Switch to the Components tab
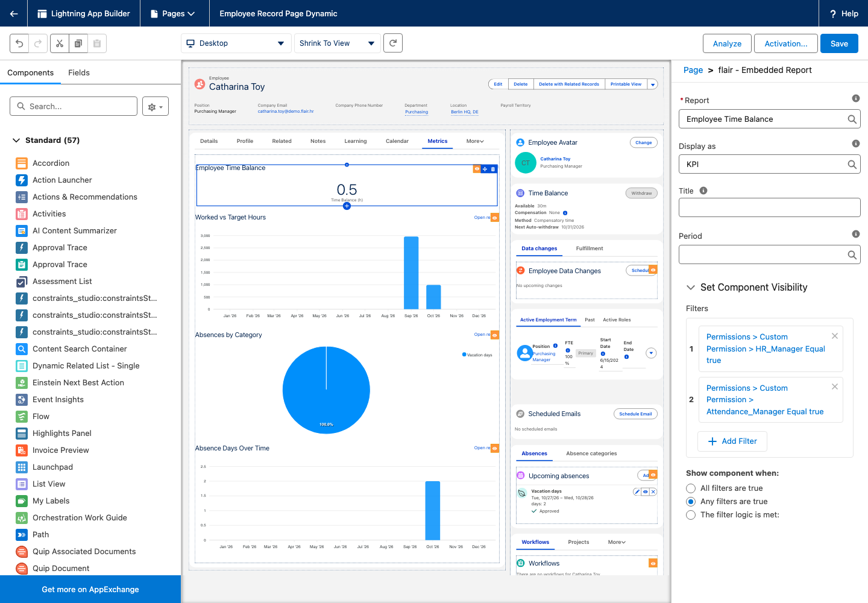The height and width of the screenshot is (603, 868). point(30,72)
